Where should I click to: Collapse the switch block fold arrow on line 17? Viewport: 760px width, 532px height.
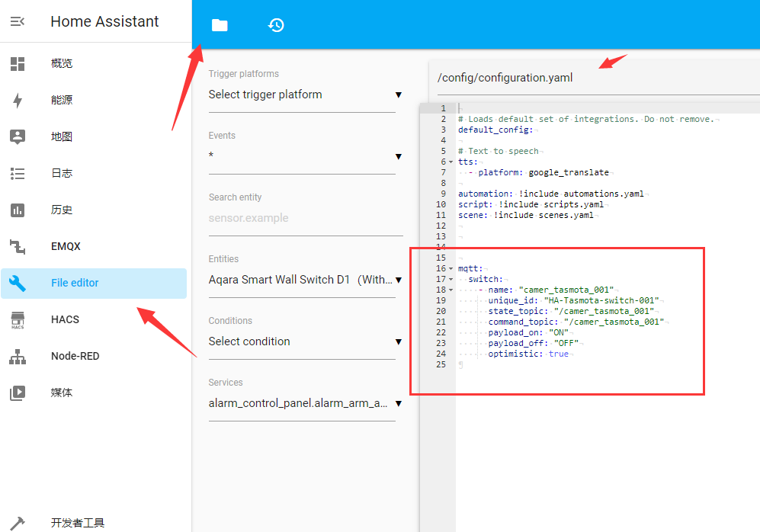pos(451,279)
